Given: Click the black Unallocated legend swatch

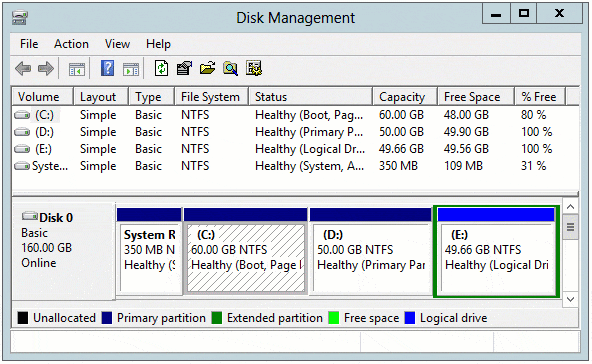Looking at the screenshot, I should [23, 318].
